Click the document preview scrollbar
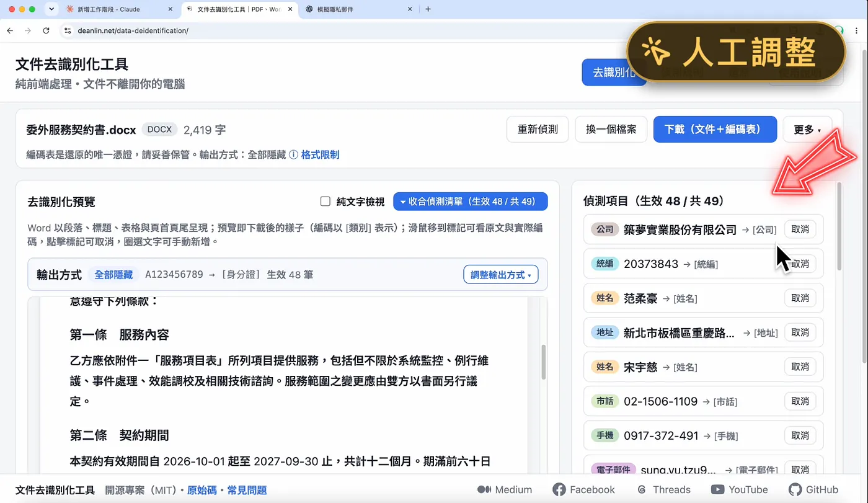The image size is (868, 503). 544,362
